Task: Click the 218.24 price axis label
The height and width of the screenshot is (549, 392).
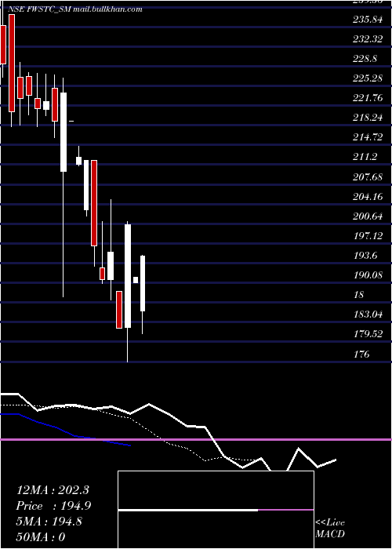Action: pos(368,118)
